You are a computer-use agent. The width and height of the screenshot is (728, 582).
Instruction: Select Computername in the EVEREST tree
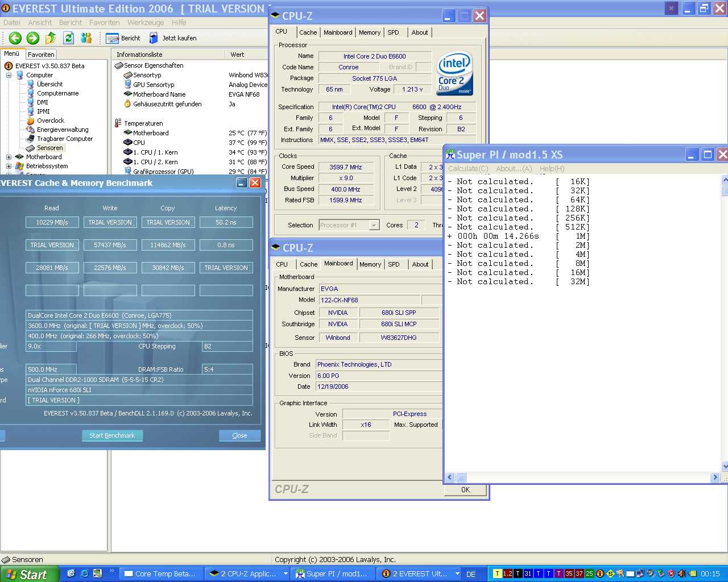pos(57,93)
